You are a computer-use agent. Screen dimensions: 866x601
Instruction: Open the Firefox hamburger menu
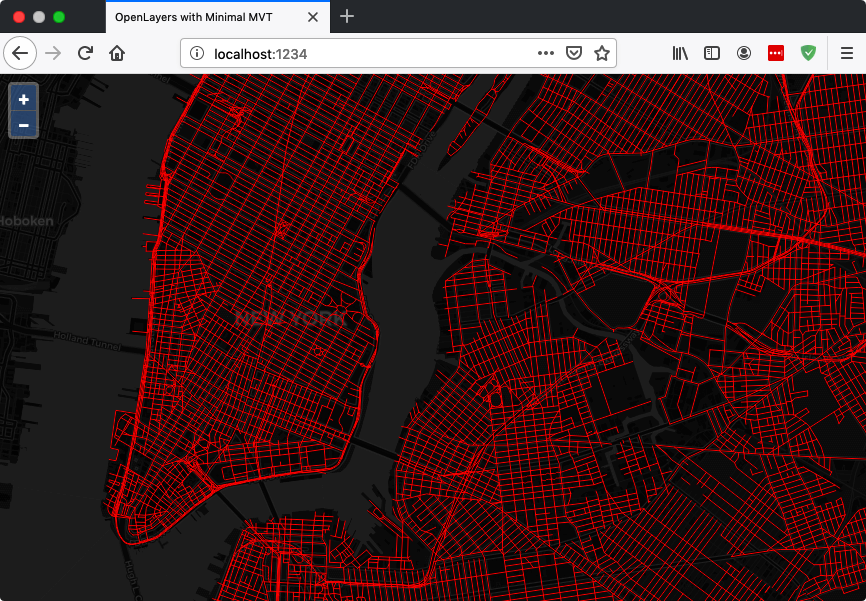[846, 53]
